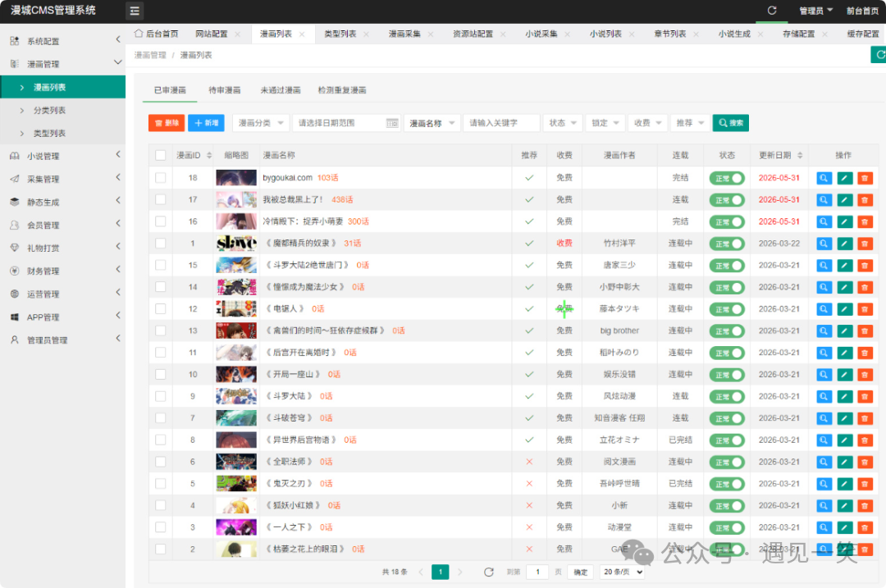This screenshot has height=588, width=886.
Task: Switch to the 类型列表 page tab
Action: [x=340, y=34]
